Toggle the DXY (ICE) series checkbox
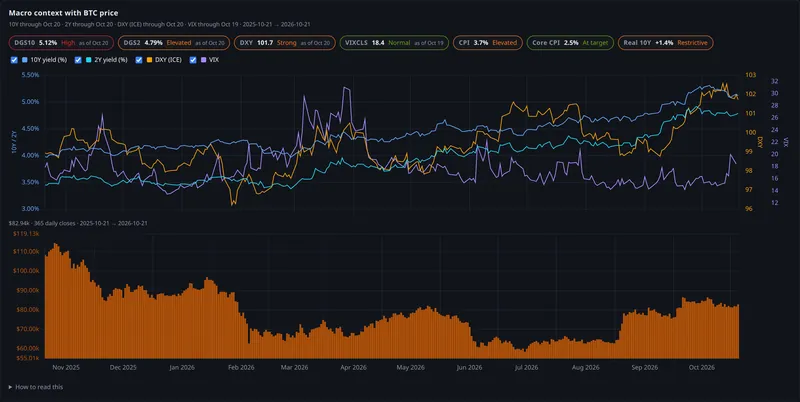Viewport: 800px width, 402px height. click(139, 60)
